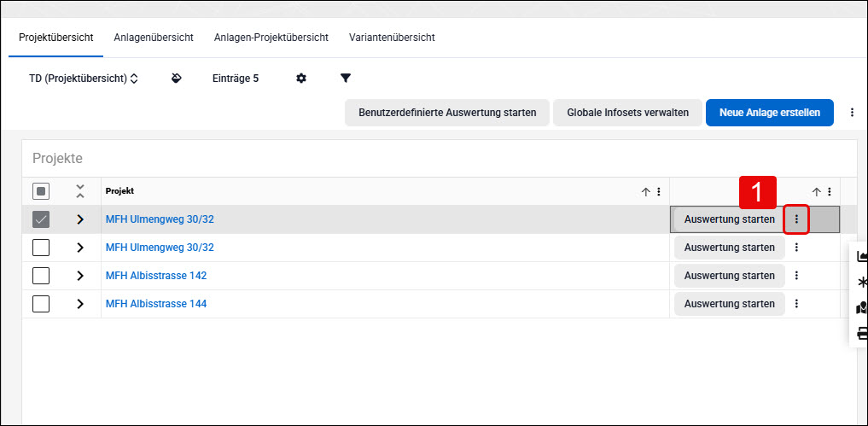Open the fill color paint bucket icon
868x426 pixels.
[x=177, y=78]
